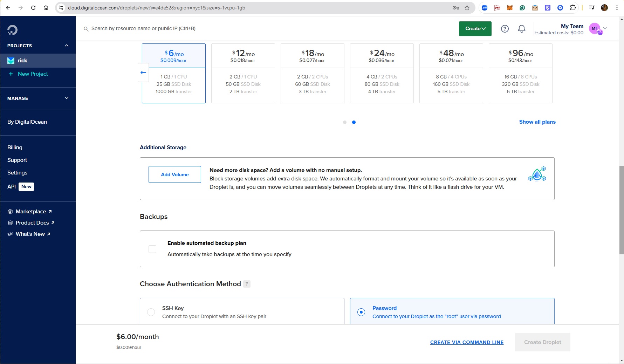The image size is (624, 364).
Task: Click Show all plans link
Action: pos(537,122)
